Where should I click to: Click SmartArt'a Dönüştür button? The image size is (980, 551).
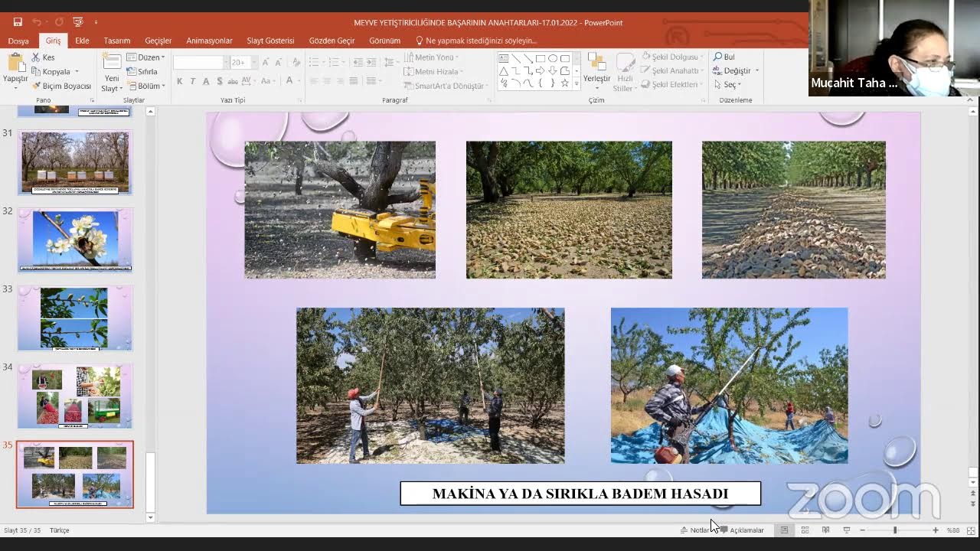446,86
